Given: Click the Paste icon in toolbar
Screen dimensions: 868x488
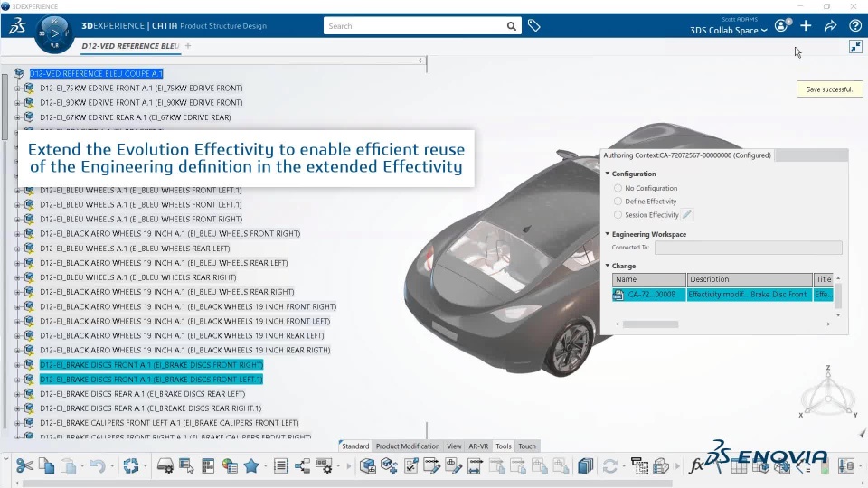Looking at the screenshot, I should (x=68, y=466).
